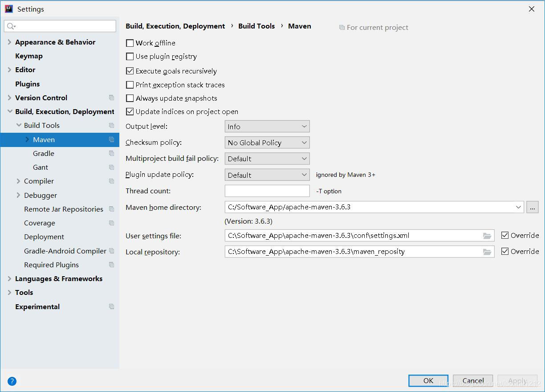Enable Always update snapshots
The height and width of the screenshot is (392, 545).
[x=130, y=98]
